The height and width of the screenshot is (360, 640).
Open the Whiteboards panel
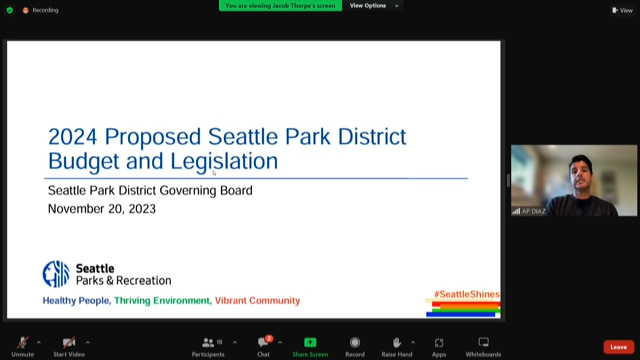[x=483, y=347]
